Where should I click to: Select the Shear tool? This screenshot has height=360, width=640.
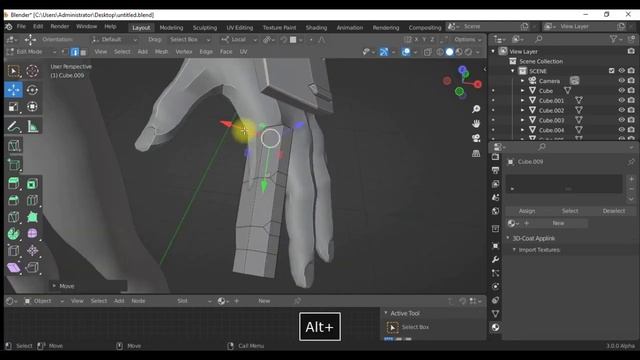click(x=13, y=268)
